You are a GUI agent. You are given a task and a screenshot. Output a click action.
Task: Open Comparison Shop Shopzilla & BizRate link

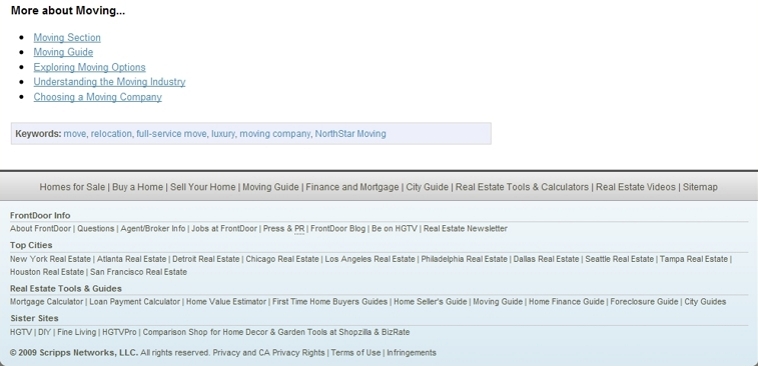click(276, 333)
